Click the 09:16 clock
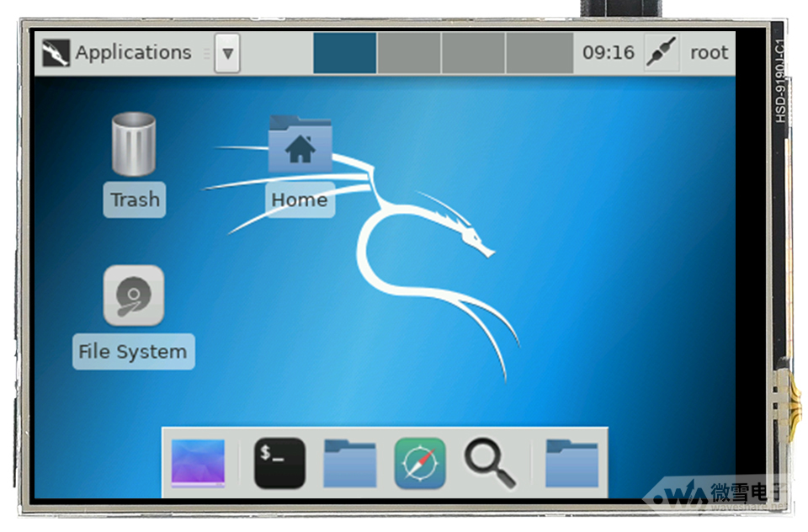This screenshot has height=532, width=808. coord(608,53)
